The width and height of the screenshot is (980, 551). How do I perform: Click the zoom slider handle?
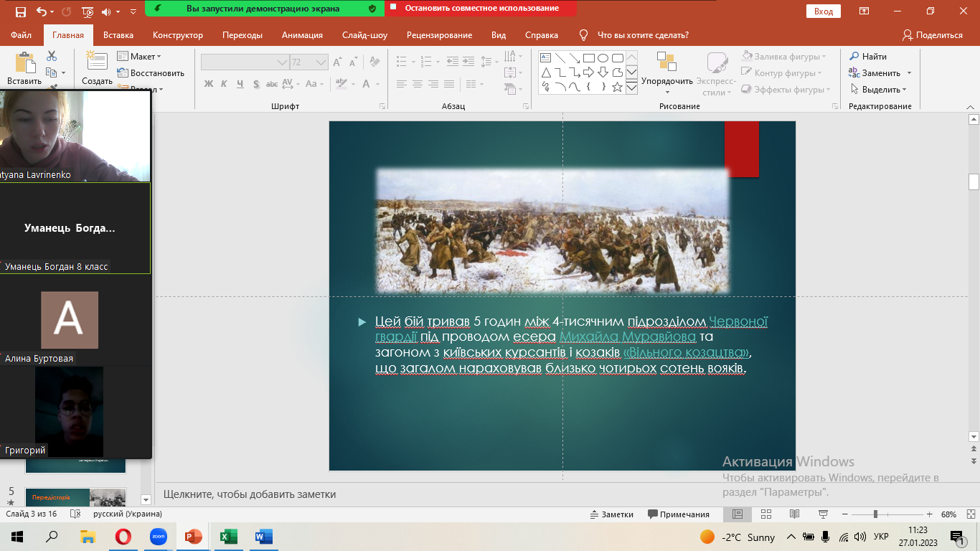pos(875,514)
